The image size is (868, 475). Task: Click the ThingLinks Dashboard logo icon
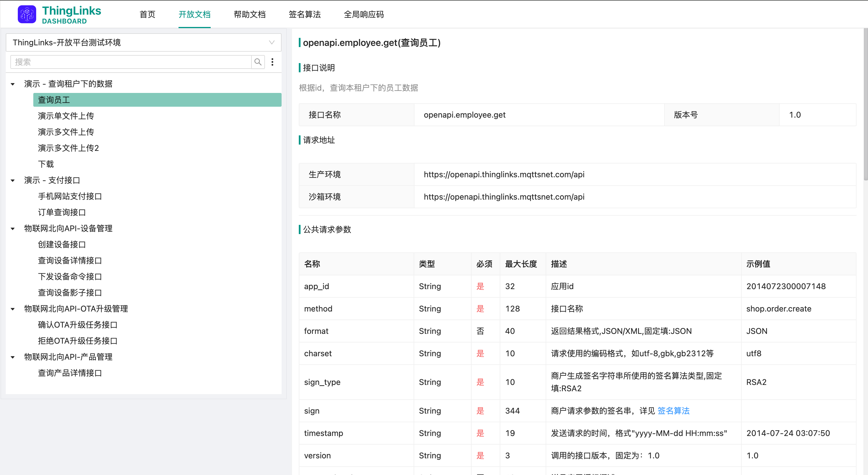pos(27,14)
